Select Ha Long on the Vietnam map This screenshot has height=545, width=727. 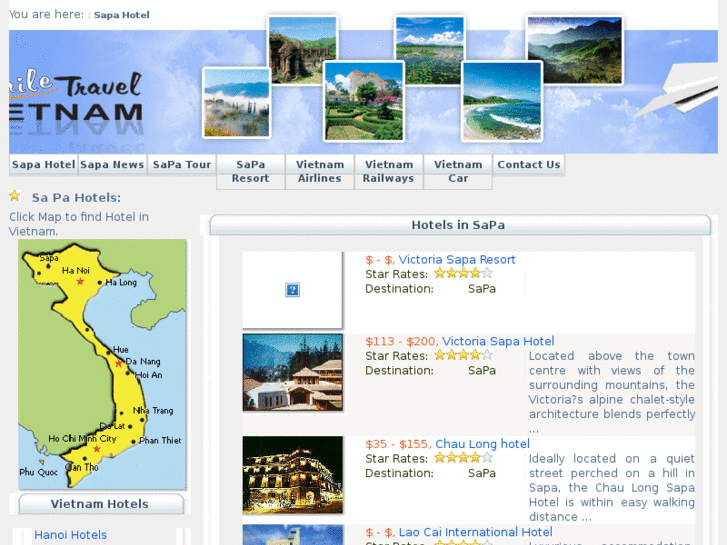pyautogui.click(x=121, y=282)
